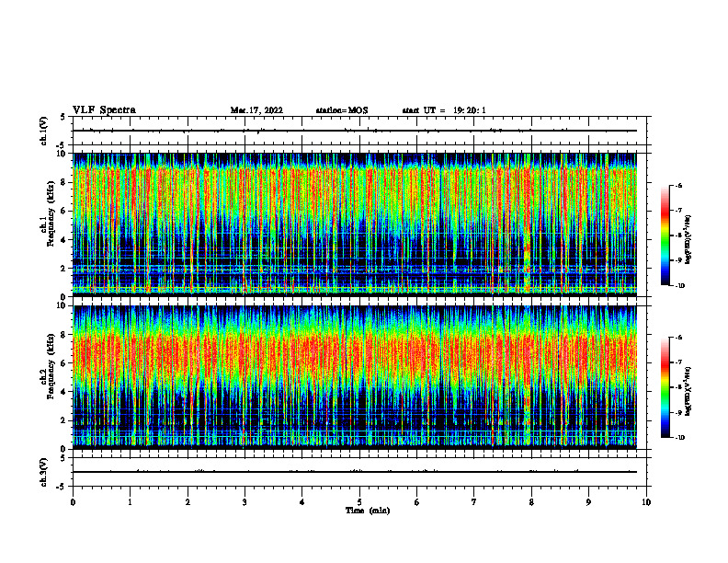Click time axis tick label "3"
The width and height of the screenshot is (728, 563).
point(245,502)
